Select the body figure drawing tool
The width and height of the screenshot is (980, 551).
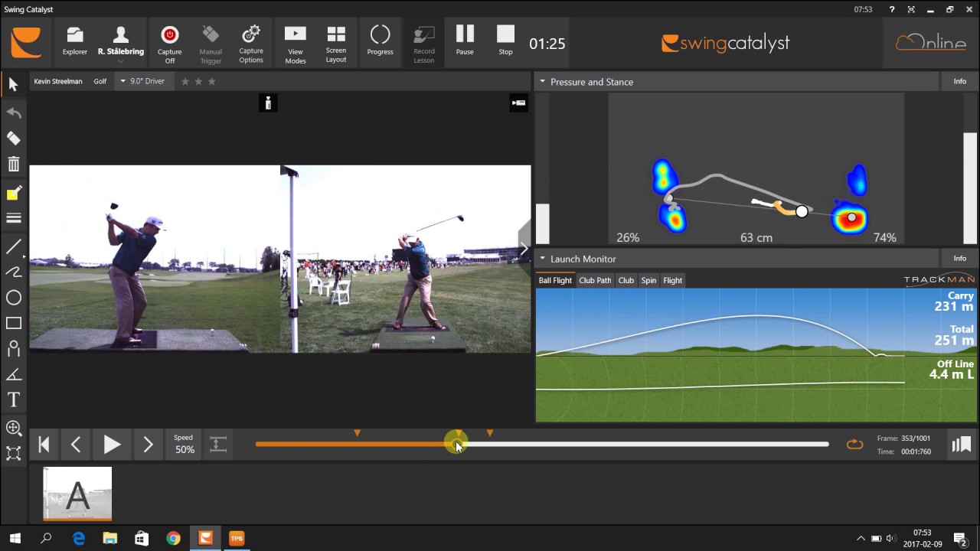[x=13, y=349]
